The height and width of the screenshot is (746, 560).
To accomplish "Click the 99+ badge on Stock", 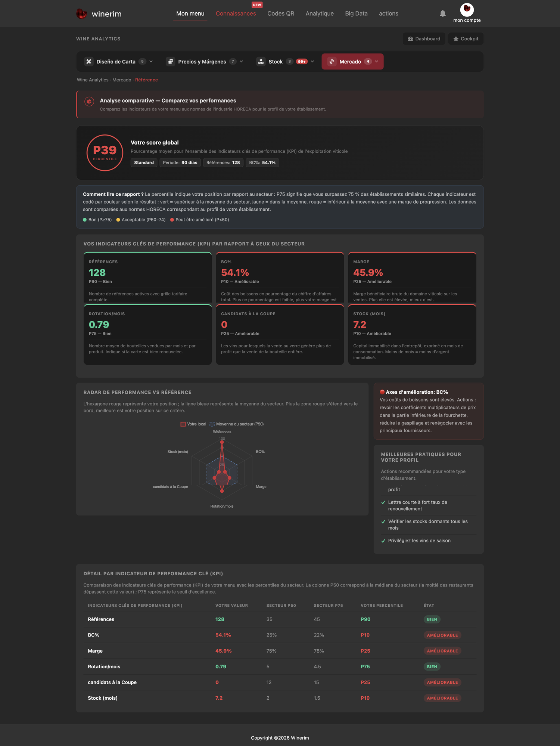I will point(302,62).
